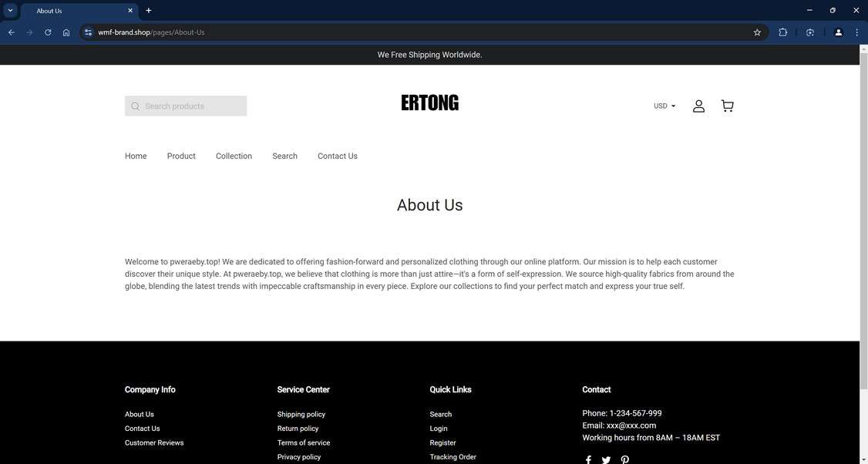Go to browser home icon
Viewport: 868px width, 464px height.
point(66,32)
